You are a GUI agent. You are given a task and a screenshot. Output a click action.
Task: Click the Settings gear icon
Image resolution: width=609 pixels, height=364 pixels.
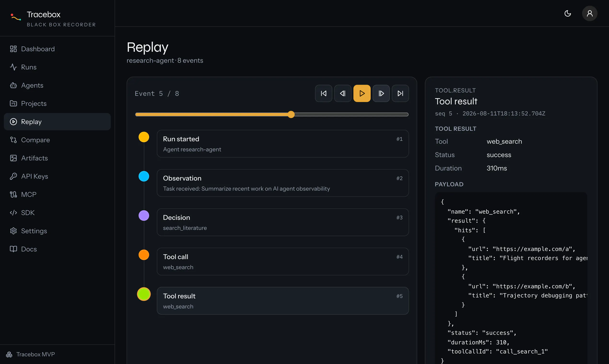coord(13,231)
